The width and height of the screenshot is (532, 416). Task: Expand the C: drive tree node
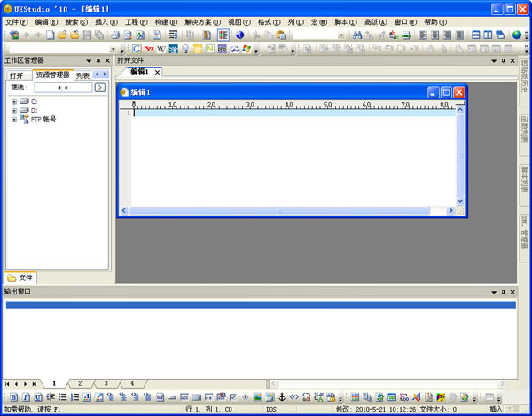coord(14,102)
